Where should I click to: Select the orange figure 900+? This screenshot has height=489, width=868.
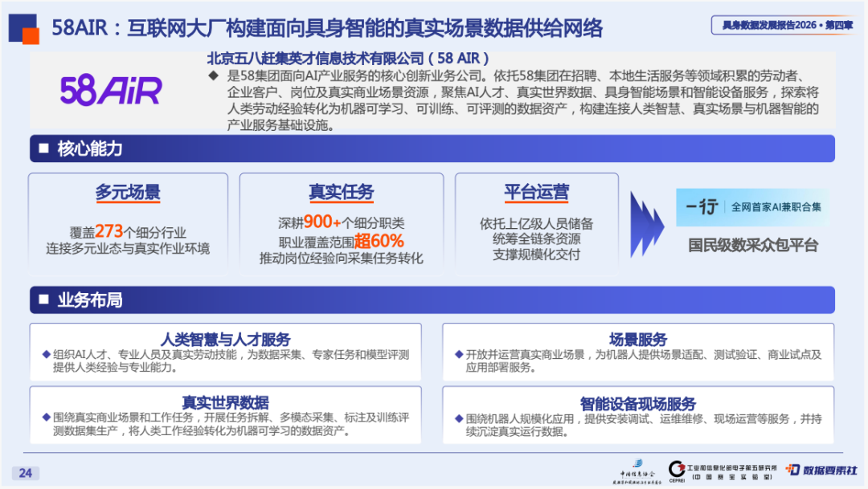pyautogui.click(x=322, y=222)
